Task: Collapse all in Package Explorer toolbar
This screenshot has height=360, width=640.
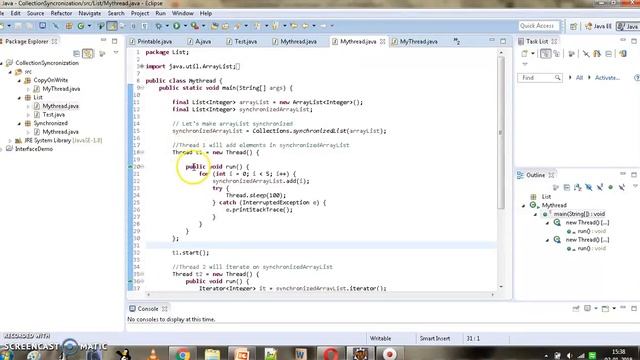Action: coord(76,53)
